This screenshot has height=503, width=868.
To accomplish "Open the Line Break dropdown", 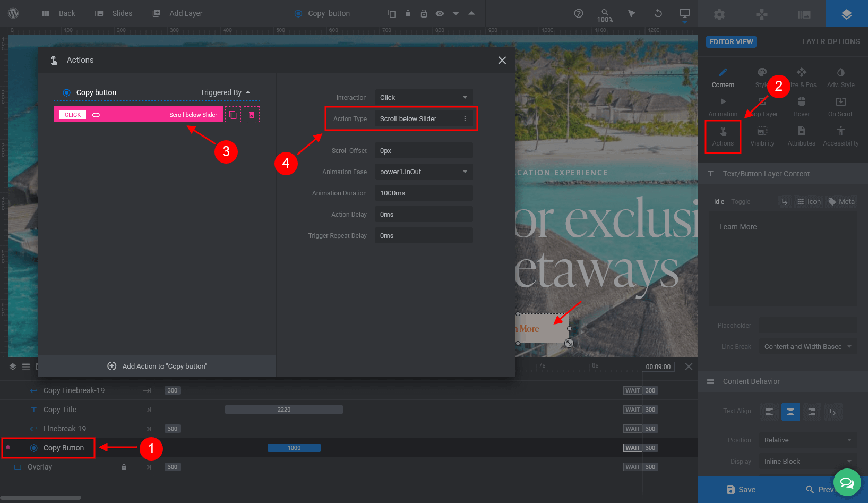I will [x=808, y=347].
